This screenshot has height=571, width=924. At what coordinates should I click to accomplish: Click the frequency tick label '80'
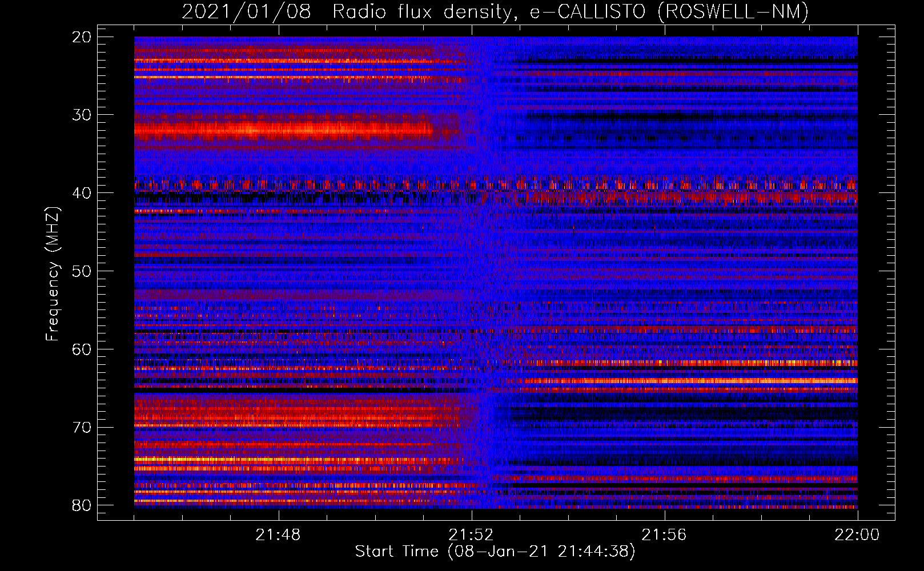click(x=82, y=505)
